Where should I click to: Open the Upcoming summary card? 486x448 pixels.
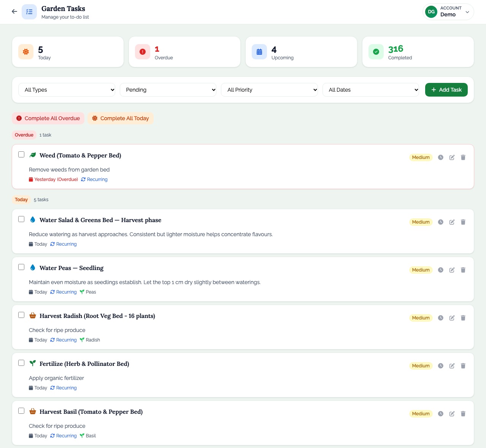click(x=301, y=52)
